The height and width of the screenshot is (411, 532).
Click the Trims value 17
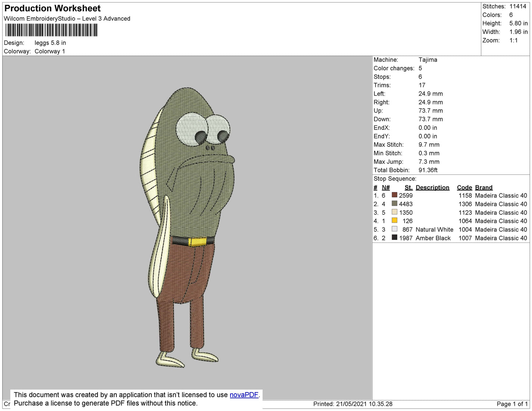pos(422,85)
